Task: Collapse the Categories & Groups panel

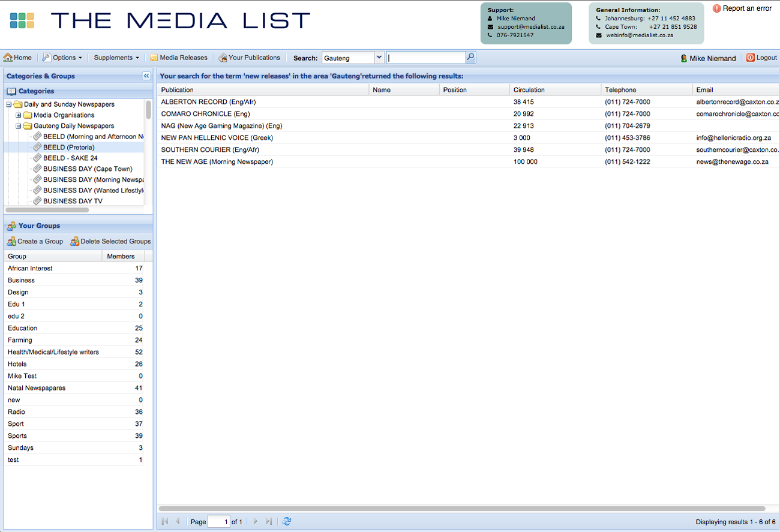Action: tap(146, 76)
